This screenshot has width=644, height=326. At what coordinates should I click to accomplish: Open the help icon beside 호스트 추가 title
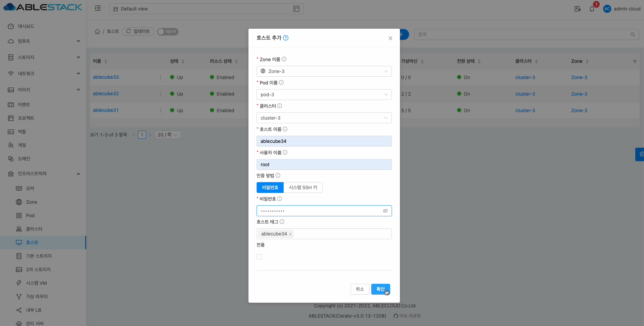[x=286, y=38]
